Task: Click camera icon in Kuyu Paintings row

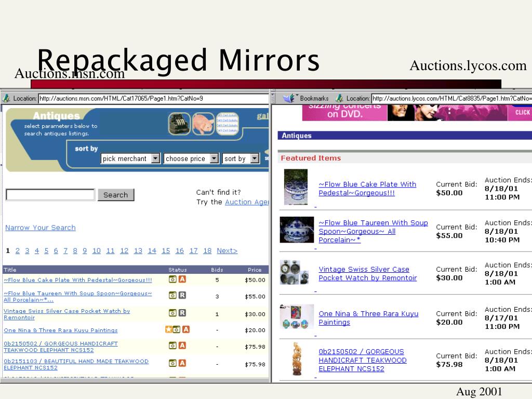Action: pyautogui.click(x=177, y=329)
